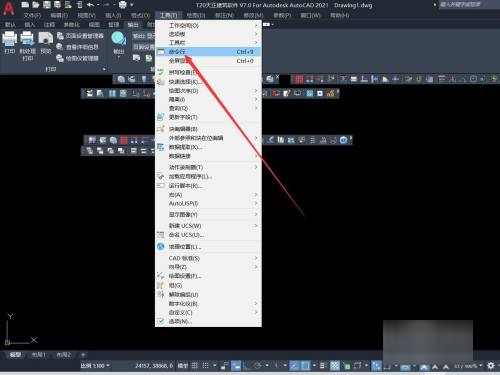
Task: Click the workspace settings gear in status bar
Action: [490, 366]
